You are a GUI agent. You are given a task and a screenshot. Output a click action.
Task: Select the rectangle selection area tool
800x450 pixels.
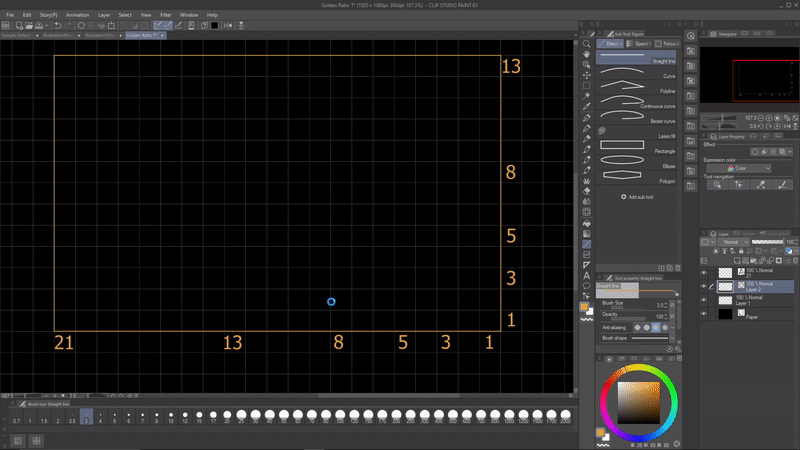(x=587, y=86)
